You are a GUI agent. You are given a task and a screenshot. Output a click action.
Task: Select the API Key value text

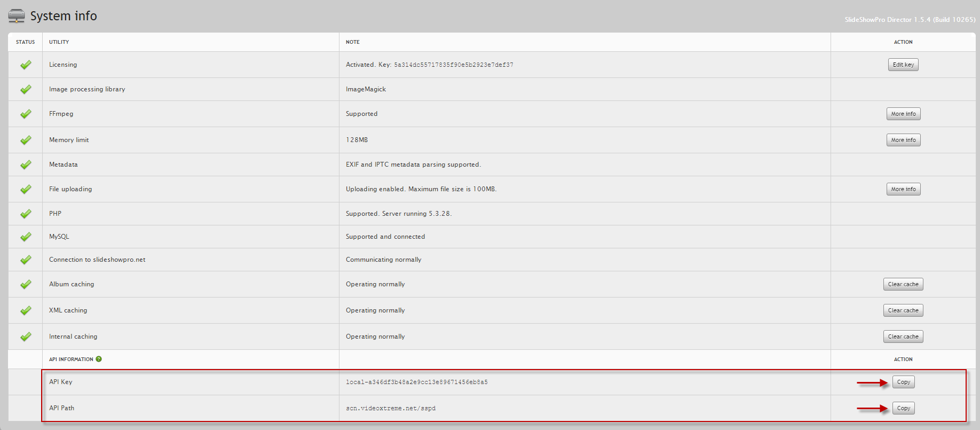pos(416,382)
